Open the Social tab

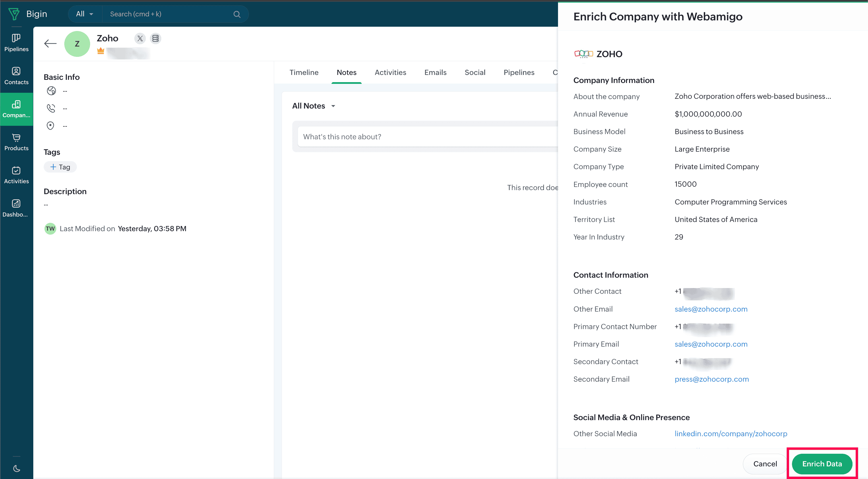pyautogui.click(x=475, y=72)
